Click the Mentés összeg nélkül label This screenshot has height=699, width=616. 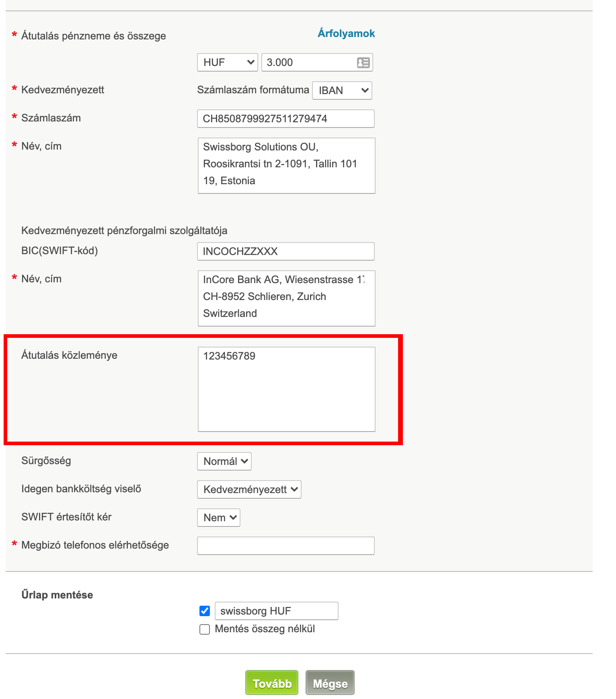(x=265, y=629)
